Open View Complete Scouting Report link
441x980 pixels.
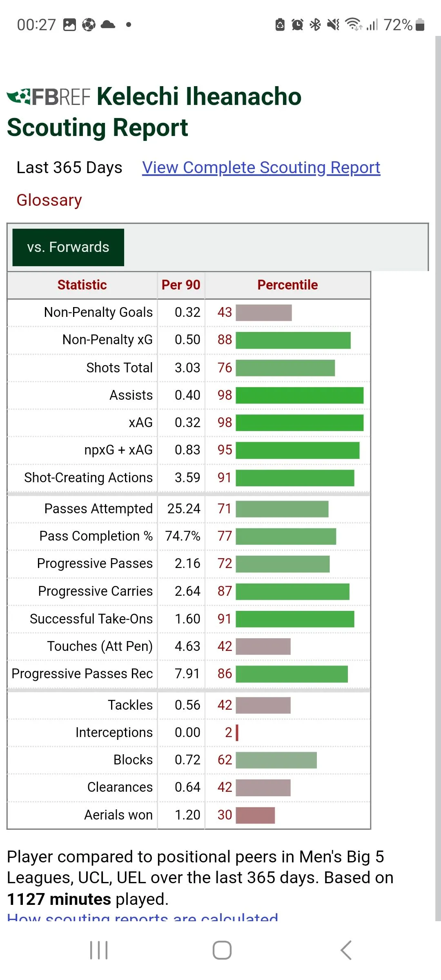pos(261,168)
